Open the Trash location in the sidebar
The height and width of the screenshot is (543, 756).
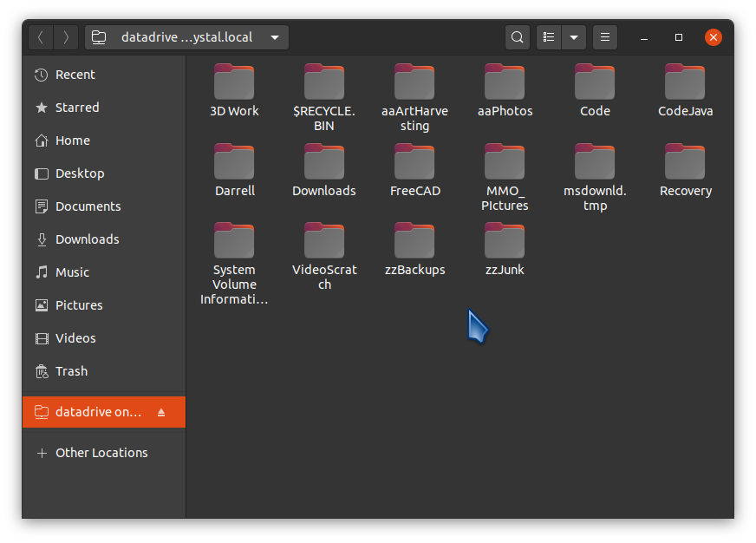click(x=71, y=371)
